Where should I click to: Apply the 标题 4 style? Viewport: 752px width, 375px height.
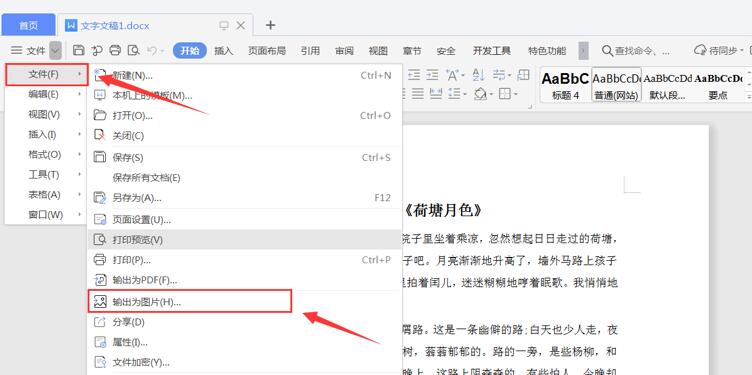point(566,85)
